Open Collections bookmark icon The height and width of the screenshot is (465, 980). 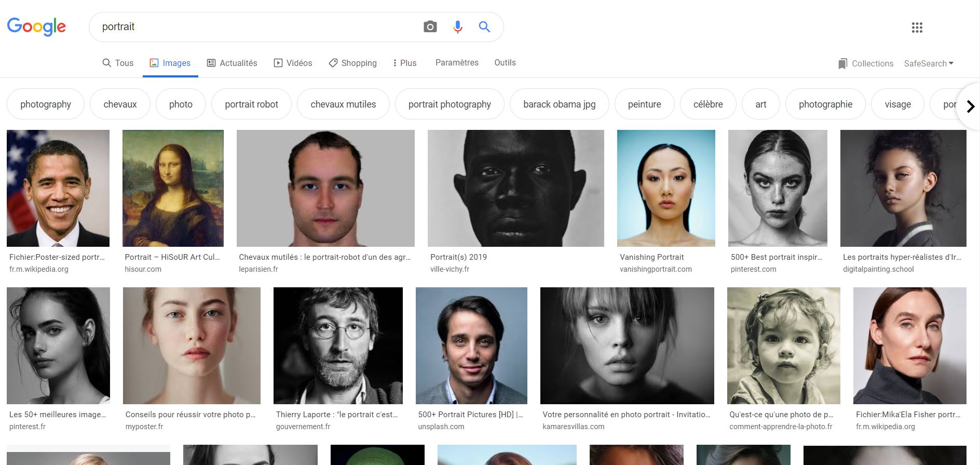(842, 63)
